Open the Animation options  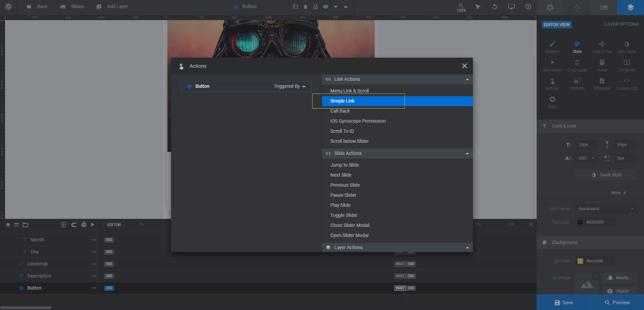pos(552,66)
